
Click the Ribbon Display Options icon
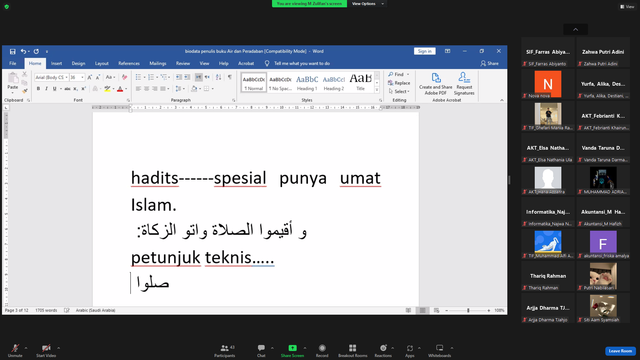click(x=447, y=51)
